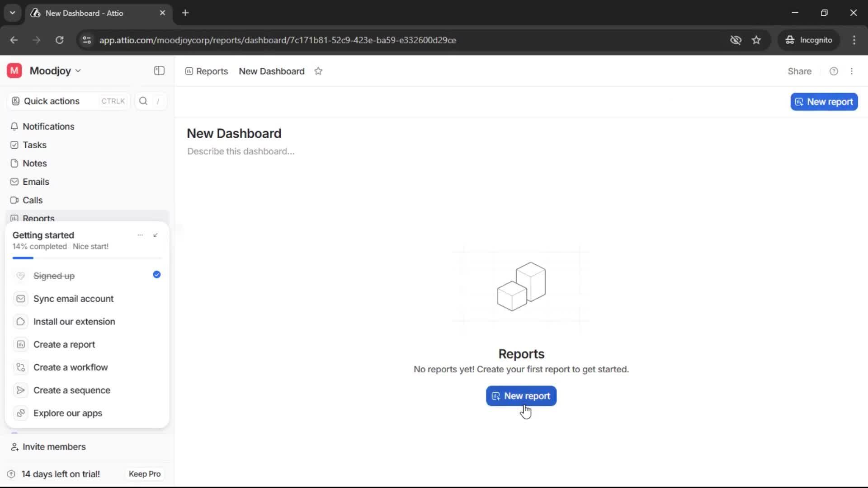Go to Emails in the sidebar
The image size is (868, 488).
[x=36, y=182]
